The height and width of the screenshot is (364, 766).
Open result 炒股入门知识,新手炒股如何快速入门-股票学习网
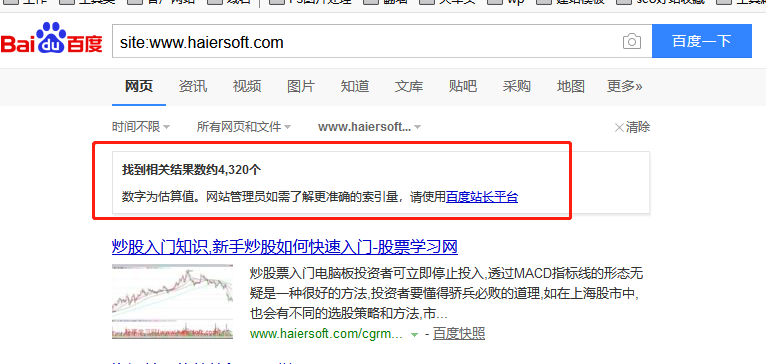tap(285, 247)
